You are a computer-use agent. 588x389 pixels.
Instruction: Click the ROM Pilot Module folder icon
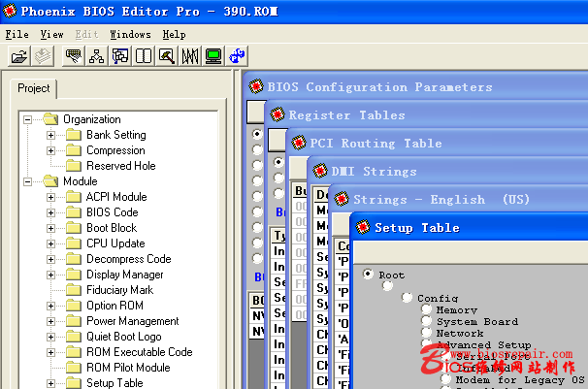click(x=74, y=368)
